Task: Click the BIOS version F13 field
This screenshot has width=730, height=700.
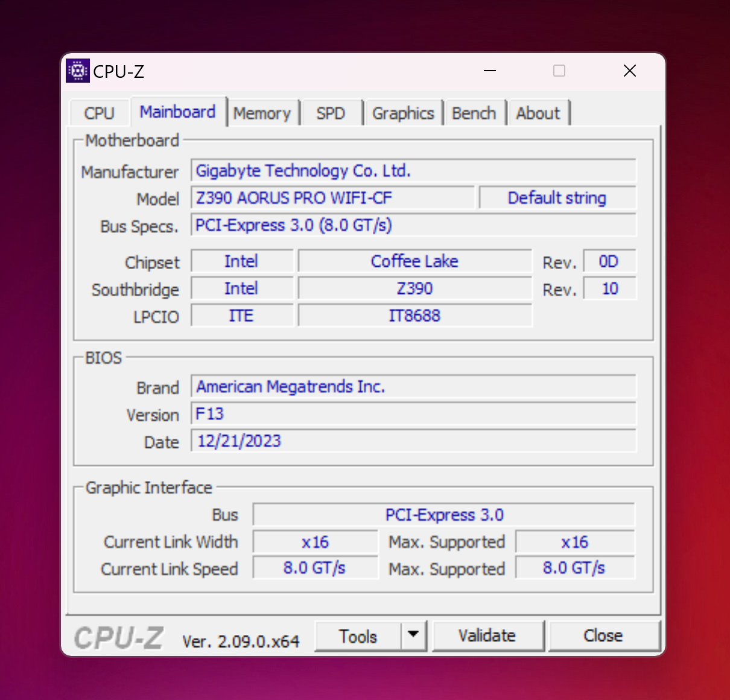Action: (414, 414)
